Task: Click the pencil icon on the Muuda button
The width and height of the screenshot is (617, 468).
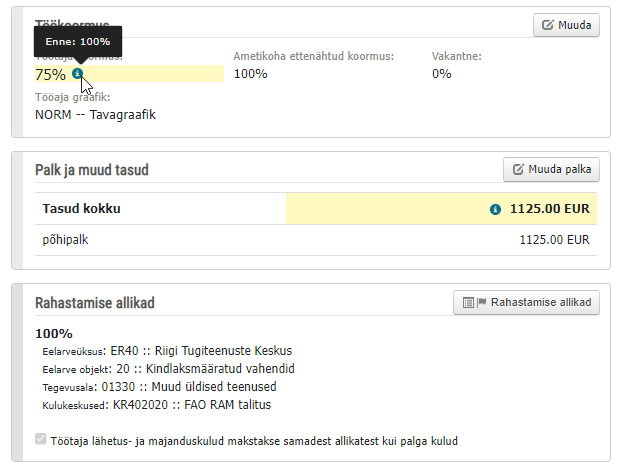Action: click(x=548, y=25)
